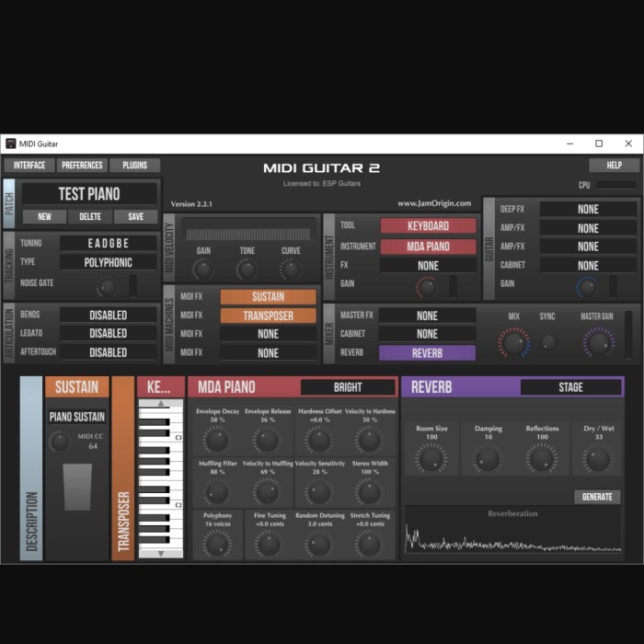The height and width of the screenshot is (644, 644).
Task: Delete the current patch
Action: coord(90,216)
